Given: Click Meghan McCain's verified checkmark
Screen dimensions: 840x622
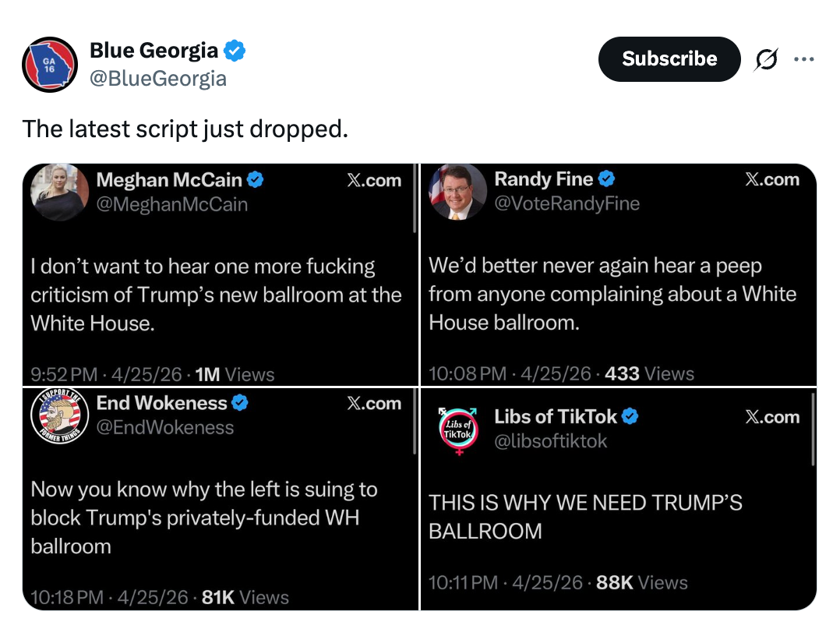Looking at the screenshot, I should pos(256,180).
